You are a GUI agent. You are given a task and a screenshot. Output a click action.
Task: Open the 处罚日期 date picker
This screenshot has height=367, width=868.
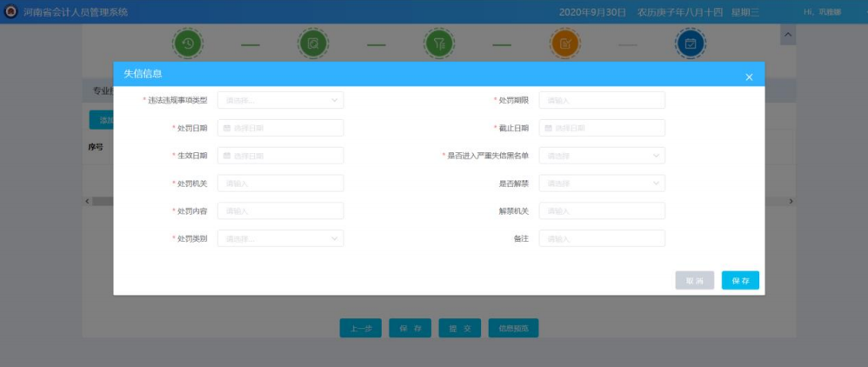click(280, 128)
